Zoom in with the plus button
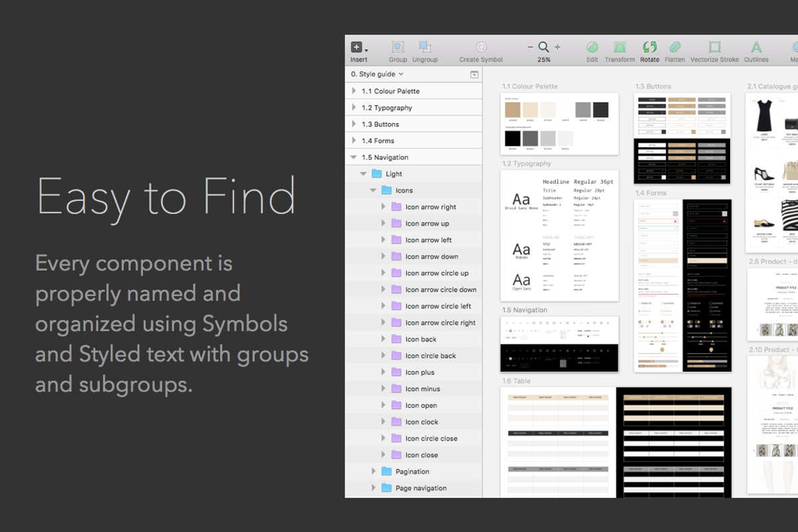The width and height of the screenshot is (798, 532). [557, 47]
